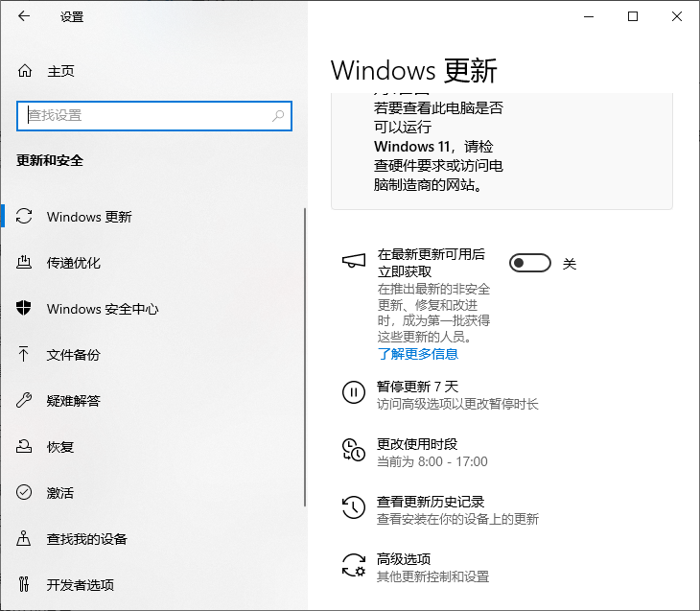Click the 文件备份 upload arrow icon
This screenshot has width=700, height=611.
tap(24, 354)
